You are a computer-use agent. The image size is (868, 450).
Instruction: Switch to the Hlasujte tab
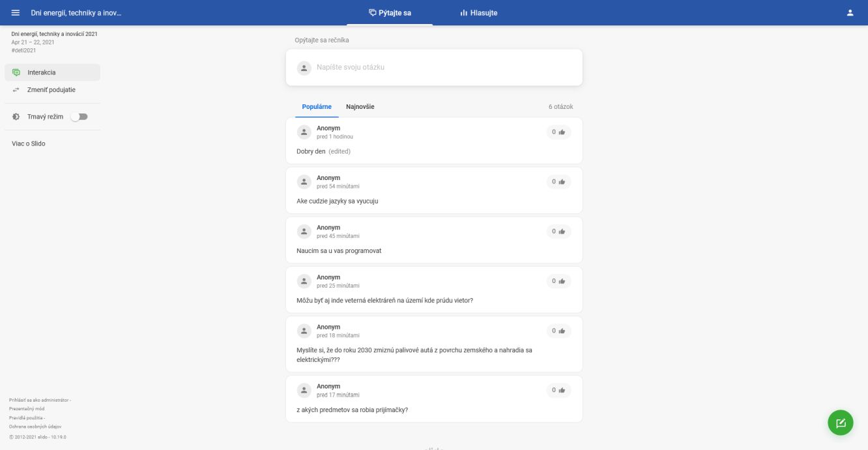pos(478,13)
